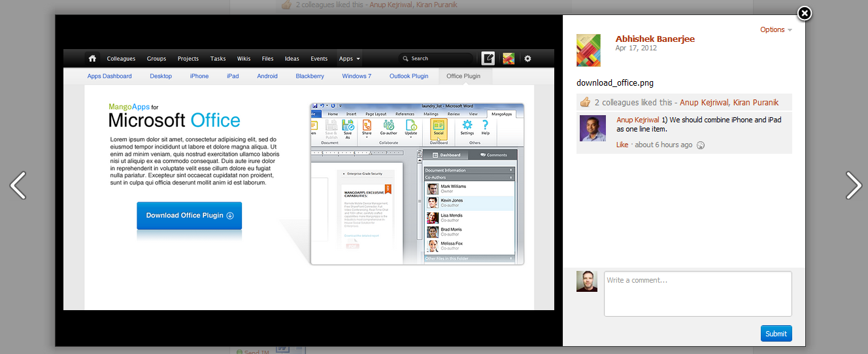The image size is (868, 354).
Task: Select the Mailings ribbon tab in Word
Action: 431,114
